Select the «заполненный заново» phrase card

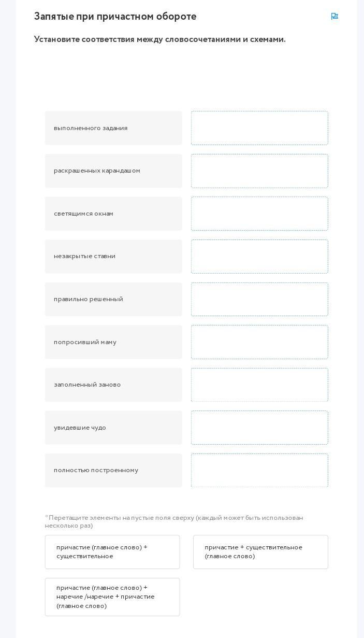pos(113,385)
